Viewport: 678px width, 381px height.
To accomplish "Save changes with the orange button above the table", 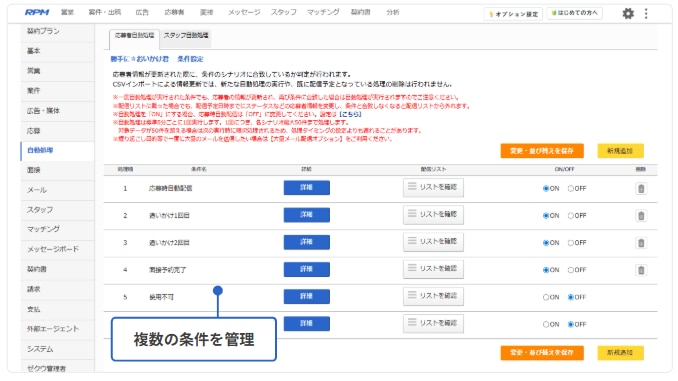I will point(542,151).
